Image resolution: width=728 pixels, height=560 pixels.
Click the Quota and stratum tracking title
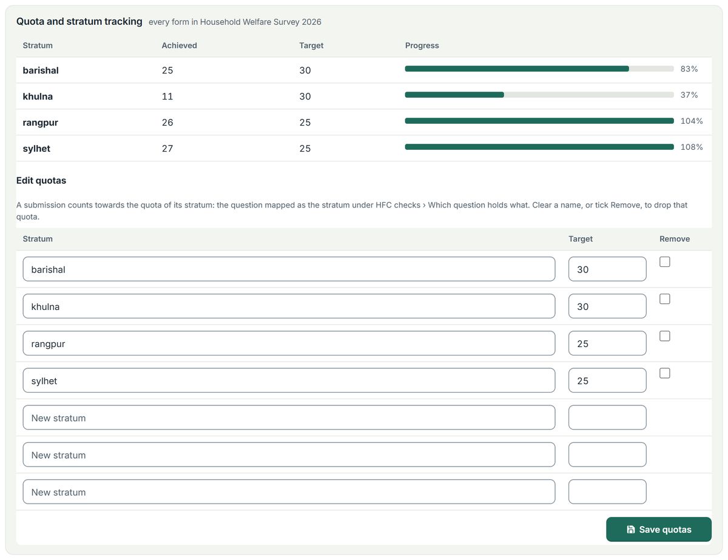pos(79,22)
